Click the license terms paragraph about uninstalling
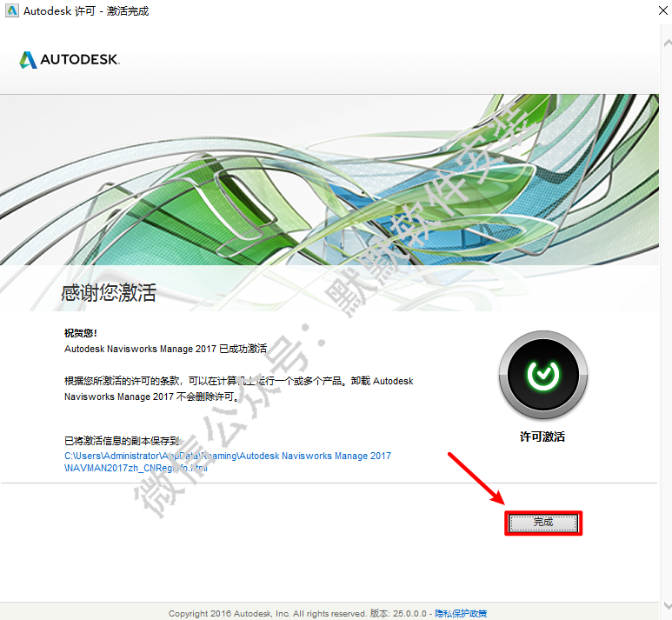The height and width of the screenshot is (620, 672). coord(239,389)
